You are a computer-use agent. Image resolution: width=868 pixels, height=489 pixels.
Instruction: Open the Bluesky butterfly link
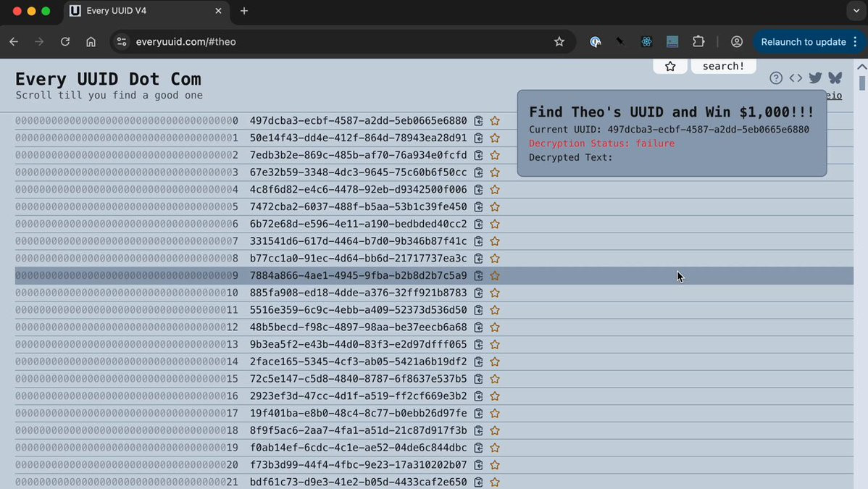[x=835, y=78]
